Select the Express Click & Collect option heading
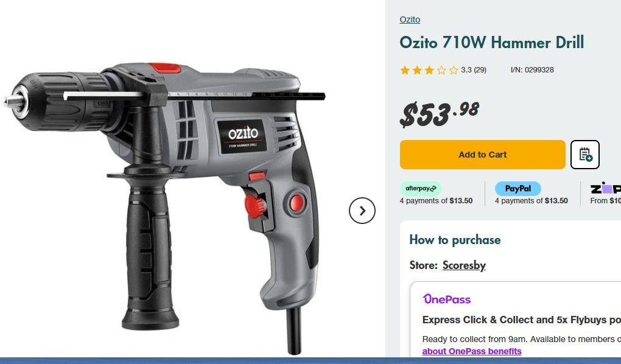The image size is (621, 364). click(x=522, y=320)
